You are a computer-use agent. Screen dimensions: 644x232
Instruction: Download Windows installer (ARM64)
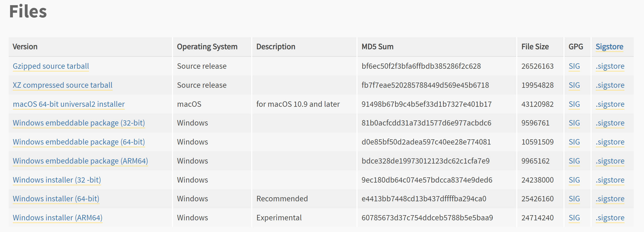[58, 218]
